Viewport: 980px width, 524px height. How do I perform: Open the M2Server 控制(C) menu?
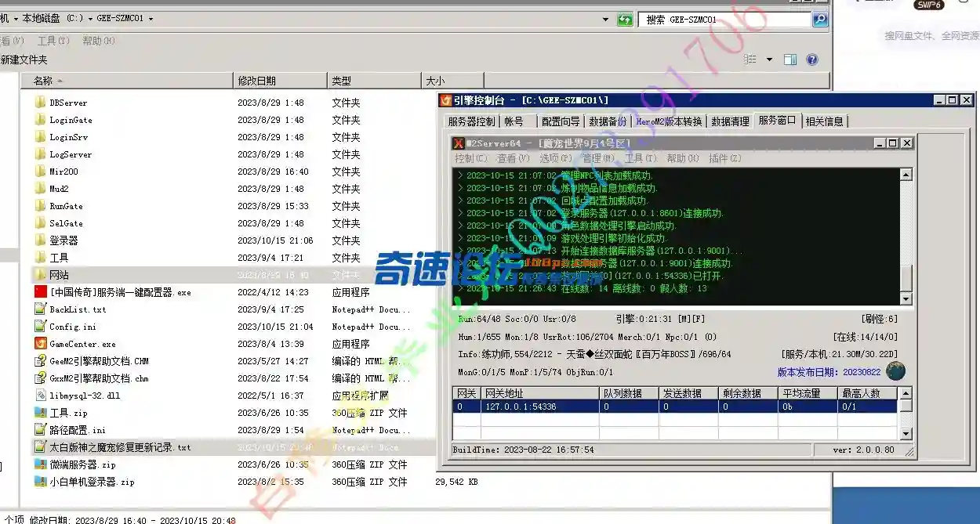click(x=470, y=158)
